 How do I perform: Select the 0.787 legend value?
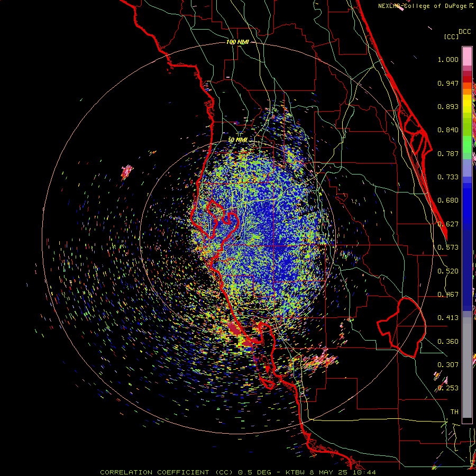coord(448,153)
